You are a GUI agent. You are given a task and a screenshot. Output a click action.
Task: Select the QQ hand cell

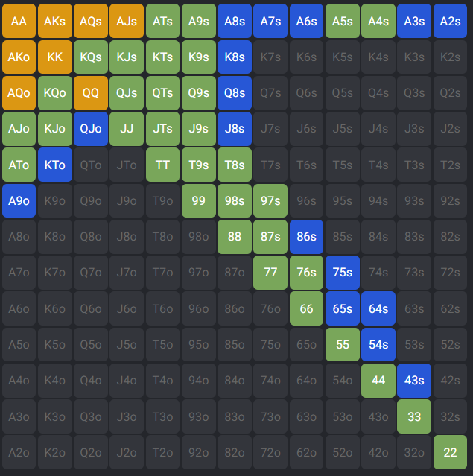[91, 92]
